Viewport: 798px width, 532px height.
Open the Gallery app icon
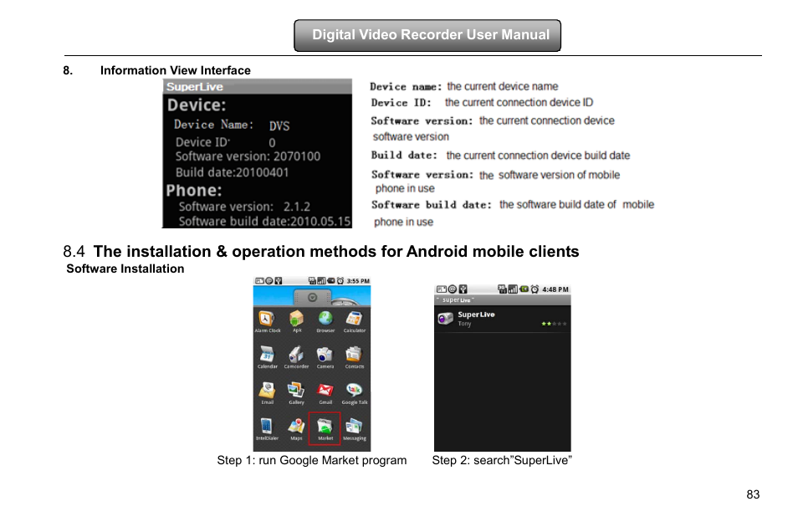click(296, 390)
